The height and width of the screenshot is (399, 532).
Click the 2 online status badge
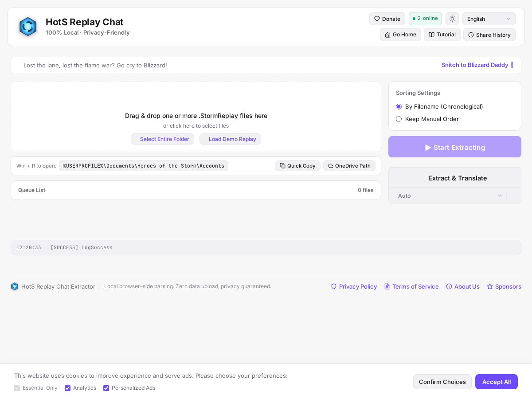tap(425, 19)
